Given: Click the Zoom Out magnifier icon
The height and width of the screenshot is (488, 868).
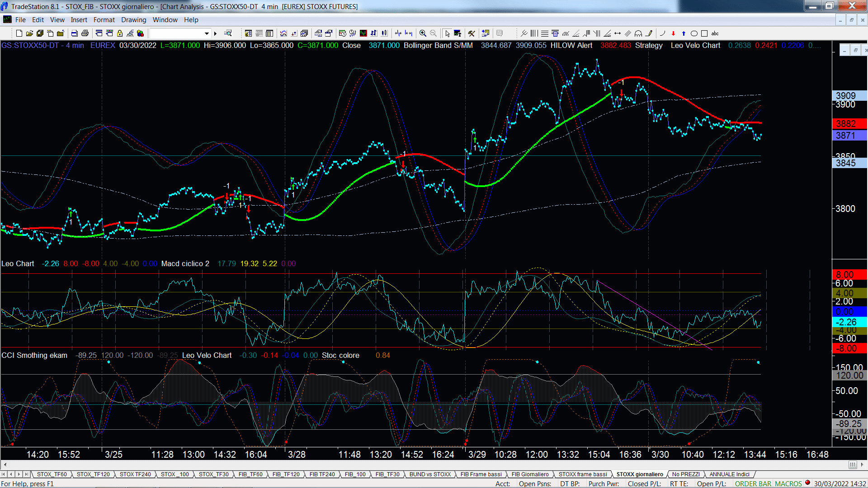Looking at the screenshot, I should pyautogui.click(x=433, y=33).
